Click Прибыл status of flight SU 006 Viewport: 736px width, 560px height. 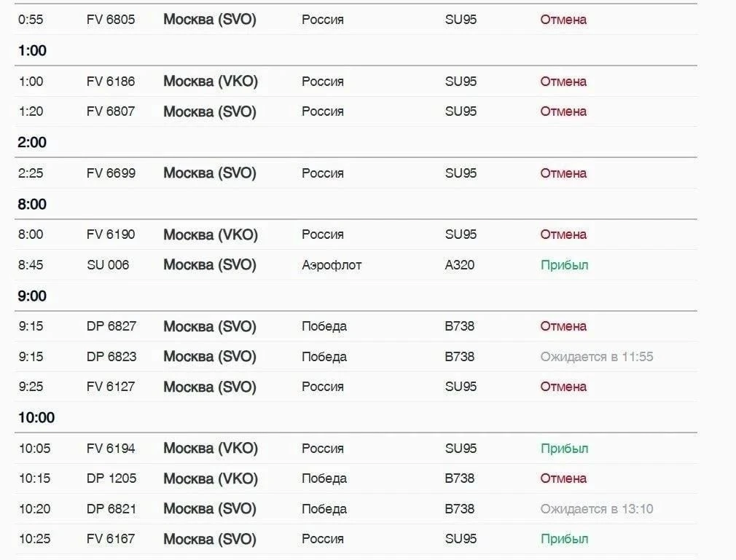[x=564, y=265]
